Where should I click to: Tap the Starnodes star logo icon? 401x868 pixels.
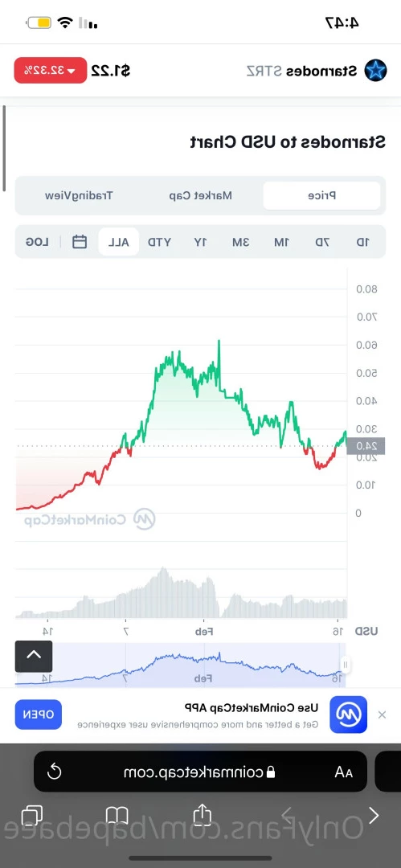[x=375, y=70]
